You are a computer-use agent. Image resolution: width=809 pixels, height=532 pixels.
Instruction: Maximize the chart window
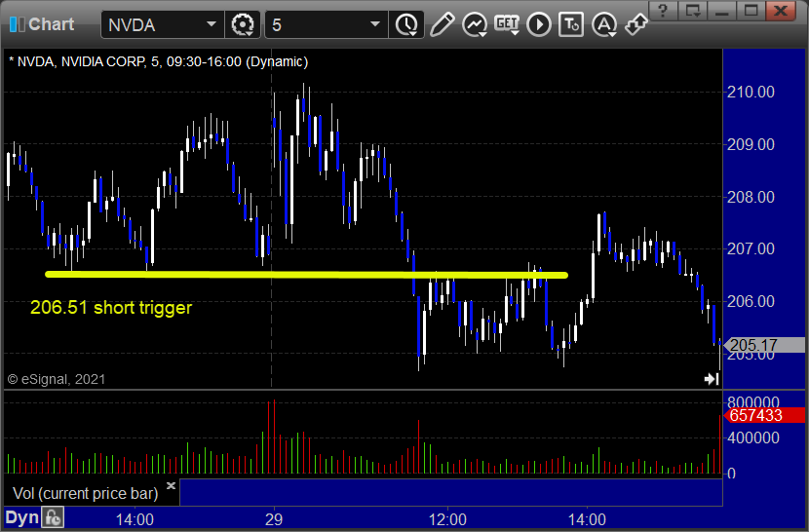751,11
